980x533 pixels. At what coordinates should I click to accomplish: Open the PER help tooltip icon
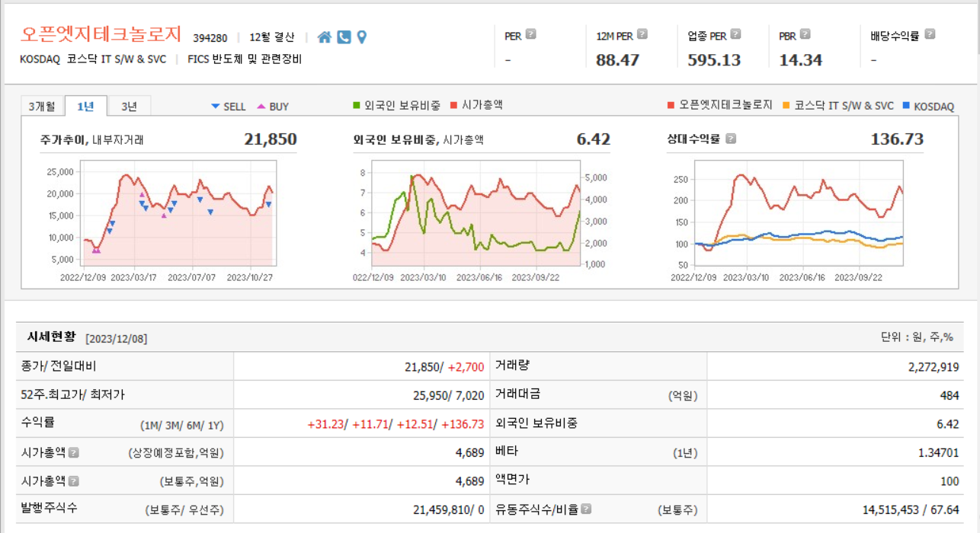pos(531,34)
